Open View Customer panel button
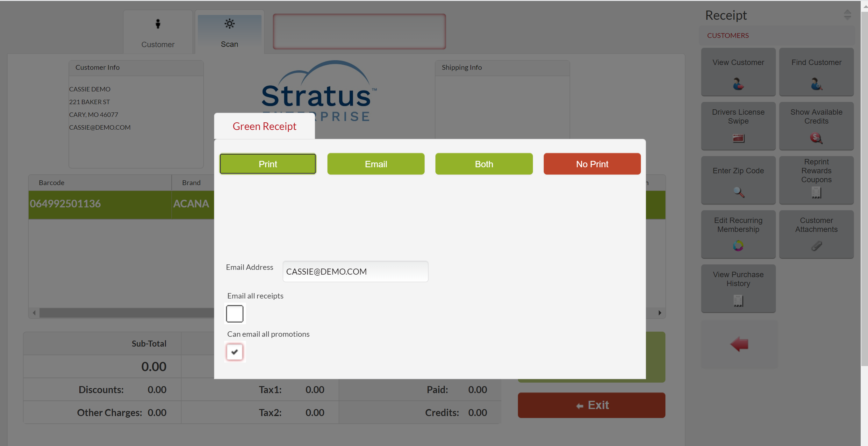The image size is (868, 446). [x=738, y=72]
